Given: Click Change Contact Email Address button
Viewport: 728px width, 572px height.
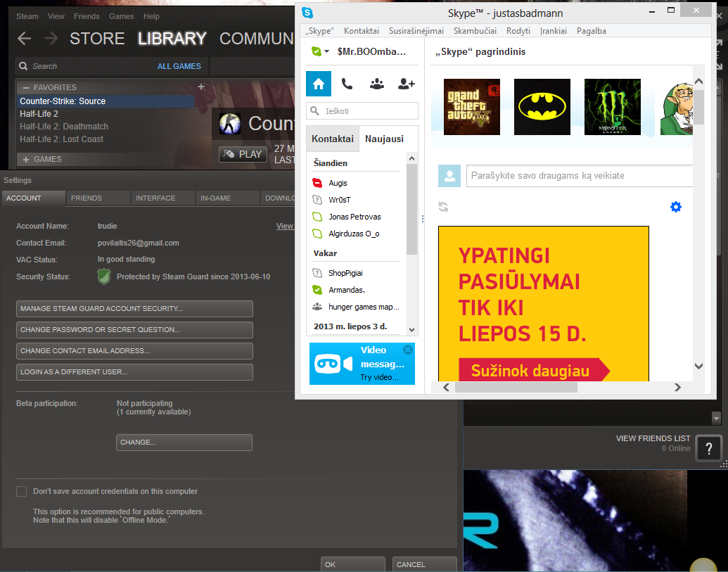Looking at the screenshot, I should (134, 351).
